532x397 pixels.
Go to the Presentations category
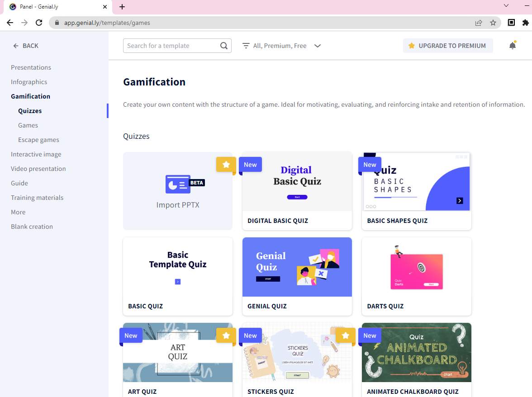[31, 67]
